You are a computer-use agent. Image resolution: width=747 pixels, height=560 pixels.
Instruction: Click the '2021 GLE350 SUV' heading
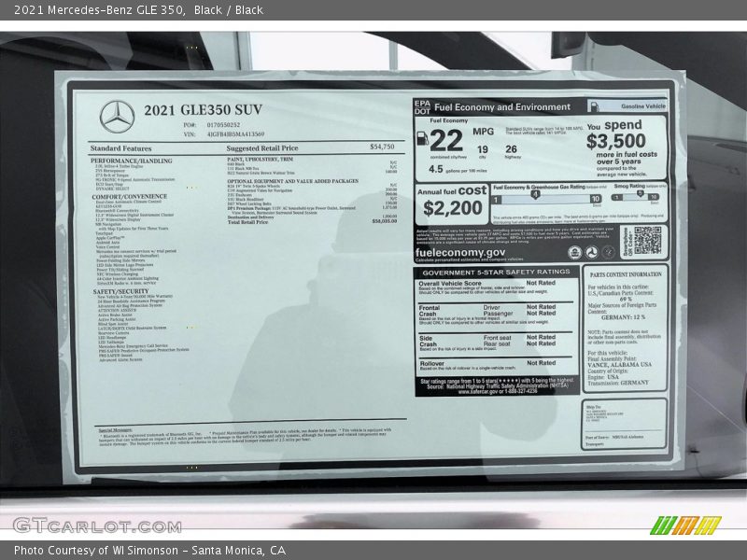(x=203, y=110)
